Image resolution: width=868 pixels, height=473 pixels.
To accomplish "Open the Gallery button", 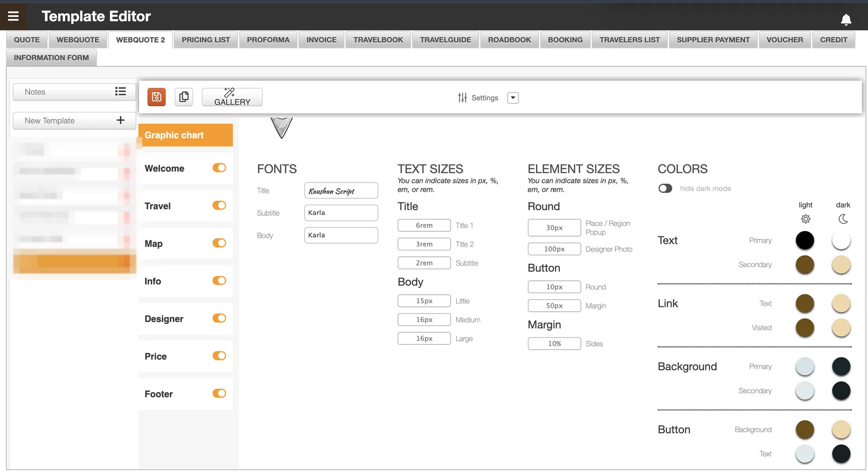I will tap(232, 97).
